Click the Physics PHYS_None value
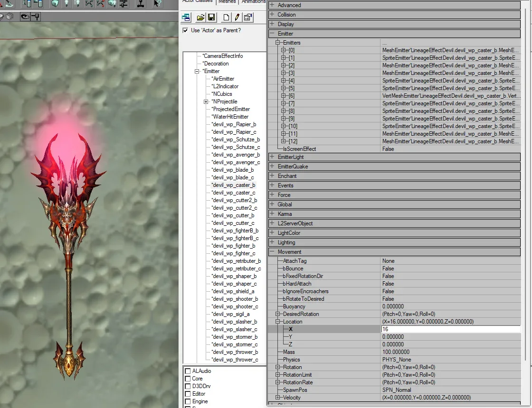Image resolution: width=532 pixels, height=408 pixels. [x=397, y=360]
